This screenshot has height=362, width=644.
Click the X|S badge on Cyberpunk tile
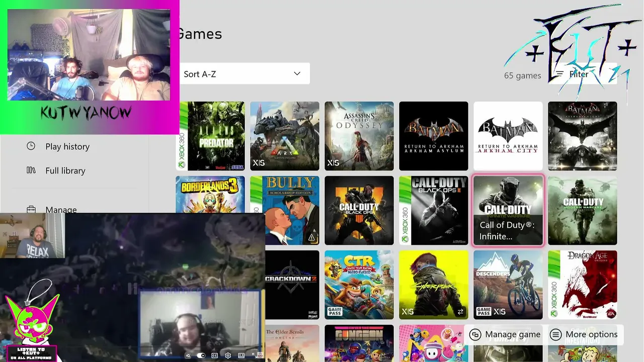pos(408,312)
